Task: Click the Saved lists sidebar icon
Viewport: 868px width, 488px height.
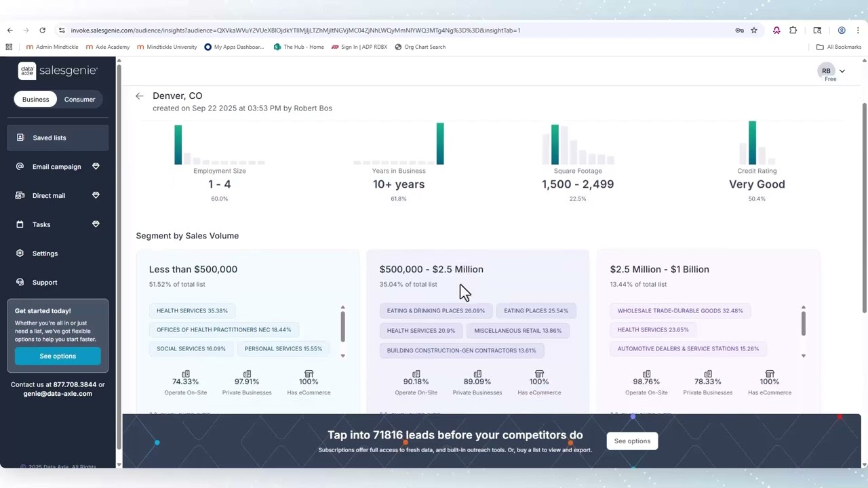Action: (20, 138)
